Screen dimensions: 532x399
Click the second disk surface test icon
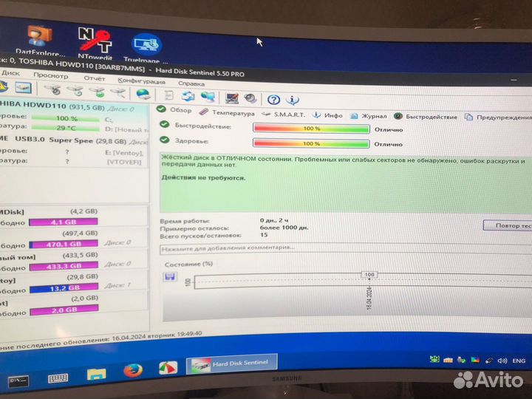(75, 91)
